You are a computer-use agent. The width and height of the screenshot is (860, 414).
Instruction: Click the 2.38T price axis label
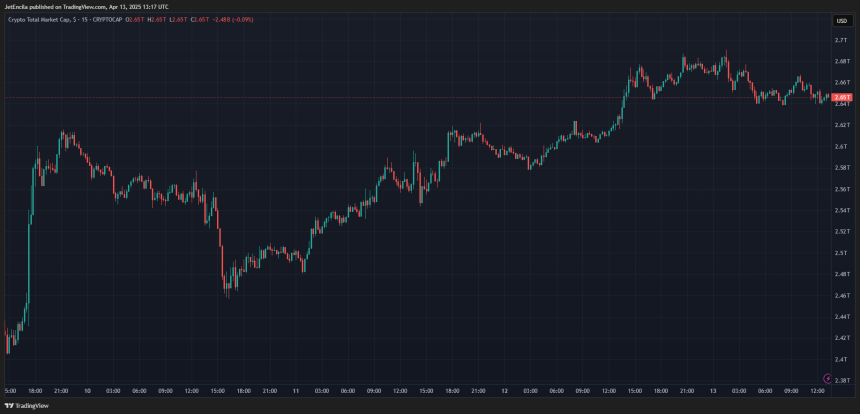[x=842, y=380]
